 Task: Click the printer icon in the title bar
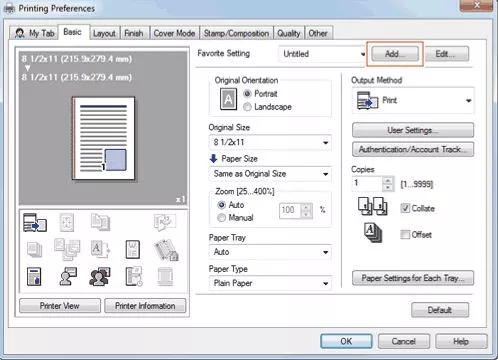click(x=9, y=8)
